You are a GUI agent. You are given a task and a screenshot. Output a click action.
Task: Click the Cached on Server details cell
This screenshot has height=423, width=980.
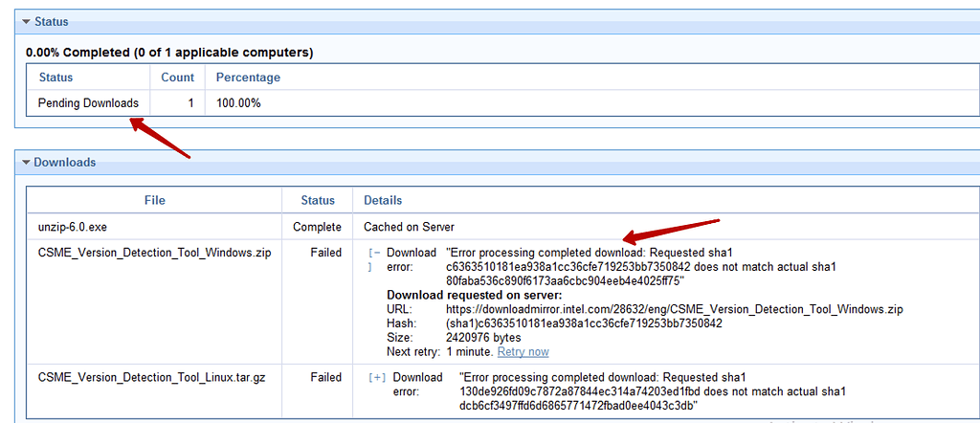click(409, 227)
